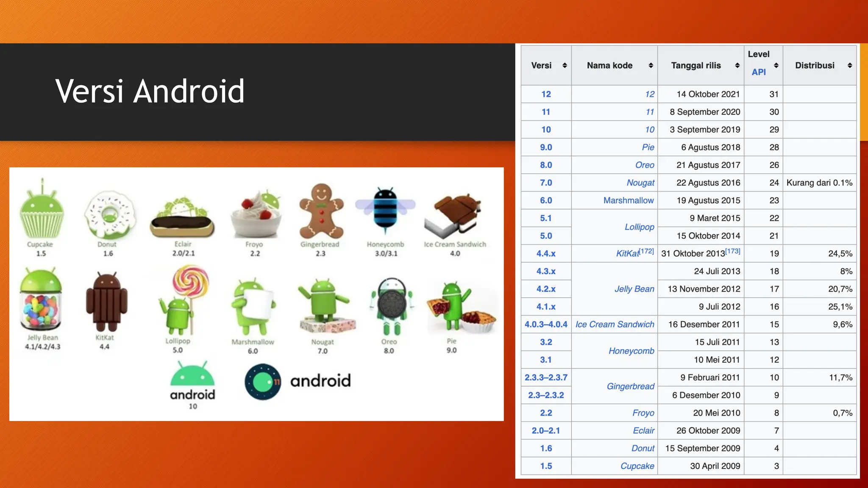
Task: Sort table by the Level API column arrow
Action: coord(776,65)
